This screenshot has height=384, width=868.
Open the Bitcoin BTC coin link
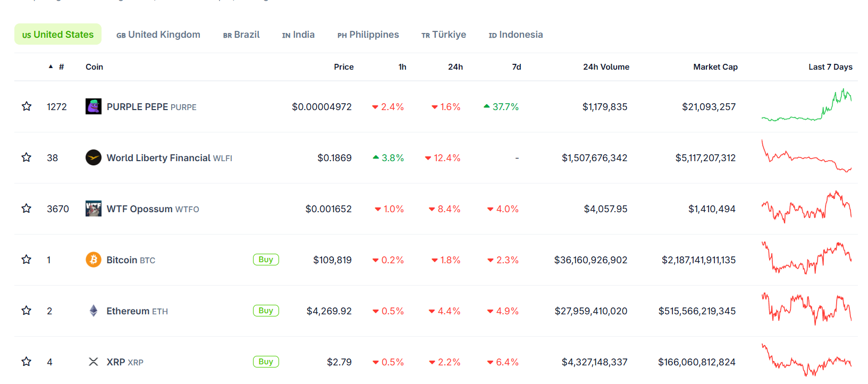coord(131,260)
